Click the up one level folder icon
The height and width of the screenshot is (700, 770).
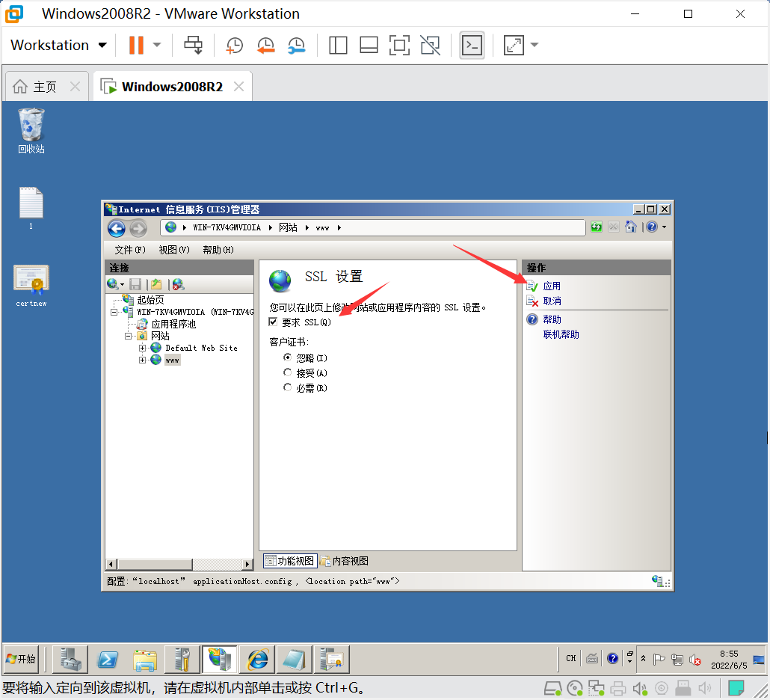pyautogui.click(x=157, y=284)
